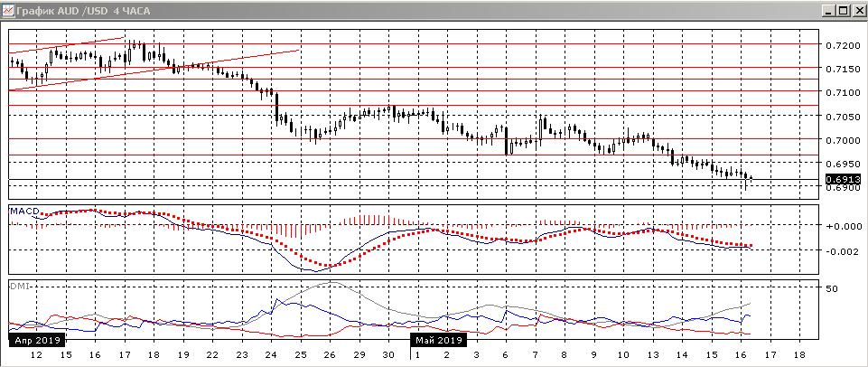Click date 26 on the time axis
This screenshot has height=367, width=868.
coord(330,355)
